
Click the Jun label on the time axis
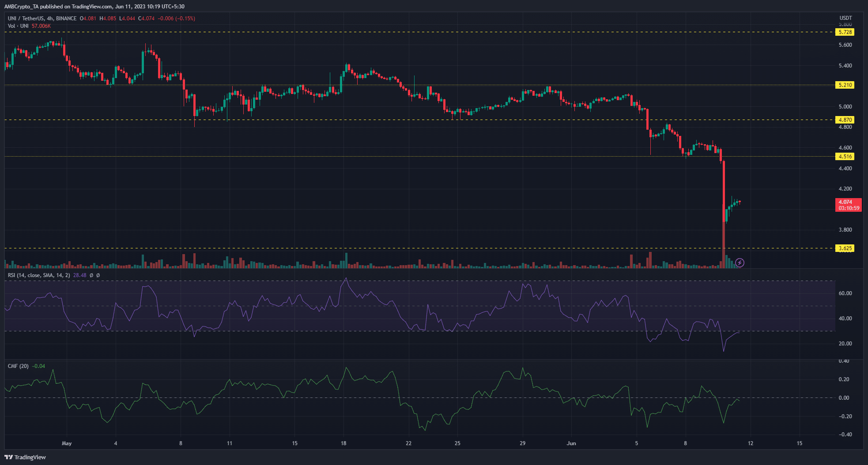(571, 443)
